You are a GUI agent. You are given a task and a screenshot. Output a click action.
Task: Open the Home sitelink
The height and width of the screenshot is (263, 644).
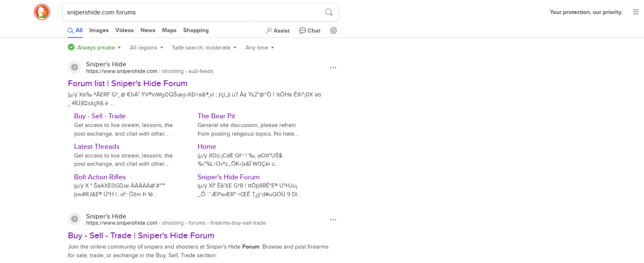207,146
